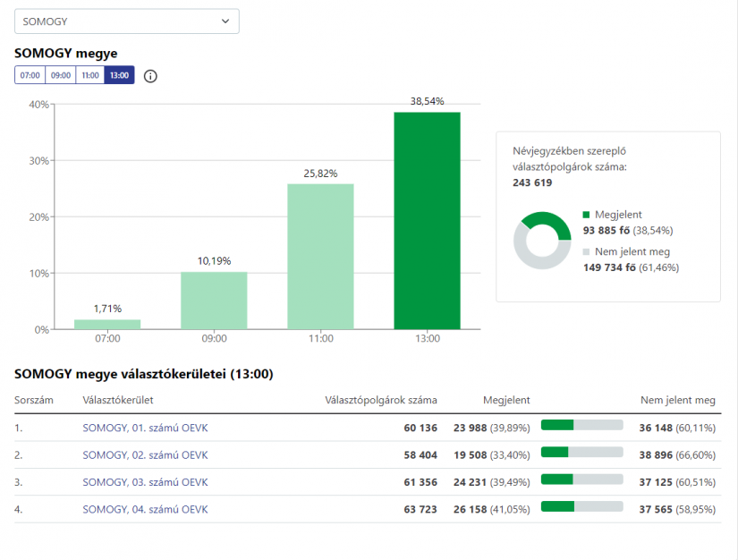This screenshot has height=560, width=738.
Task: Click the 1,71% bar at 07:00
Action: tap(107, 324)
